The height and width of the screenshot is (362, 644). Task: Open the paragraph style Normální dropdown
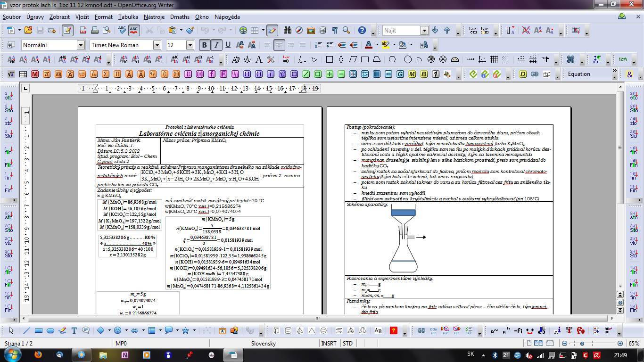click(x=81, y=45)
